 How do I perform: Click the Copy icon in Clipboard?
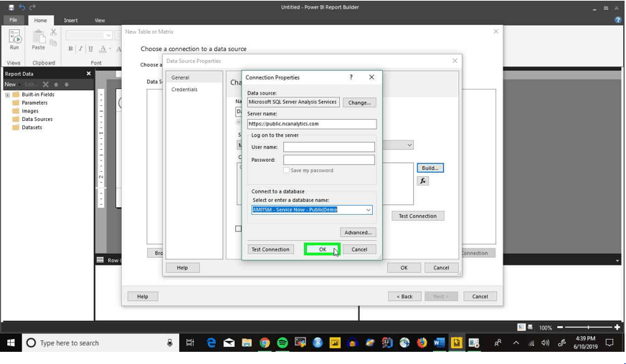[53, 42]
